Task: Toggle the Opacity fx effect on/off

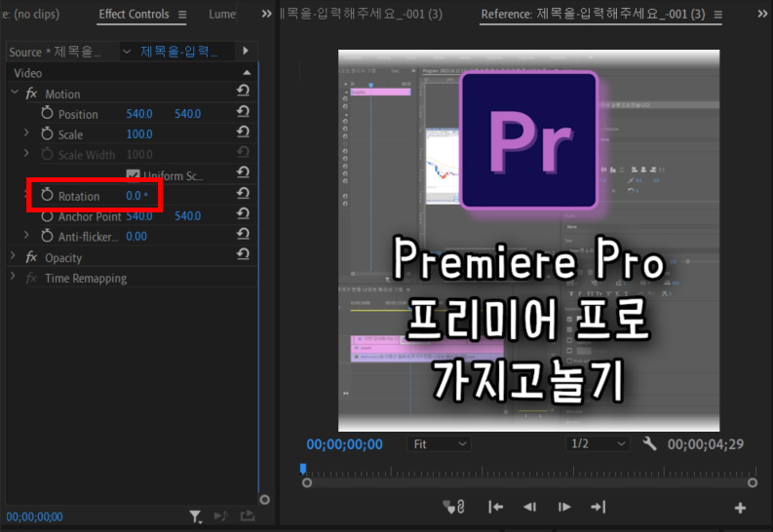Action: click(31, 256)
